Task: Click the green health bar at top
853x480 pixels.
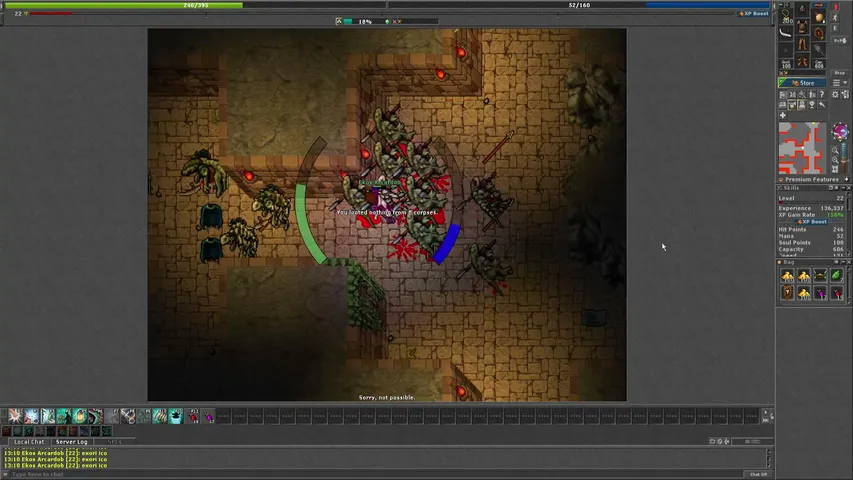Action: click(x=195, y=5)
